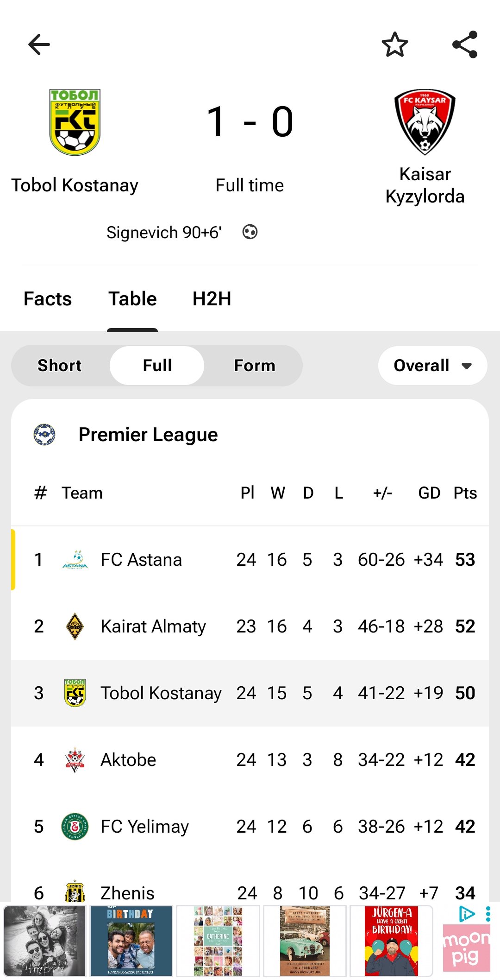The image size is (500, 980).
Task: Open Tobol Kostanay crest in match header
Action: (x=75, y=122)
